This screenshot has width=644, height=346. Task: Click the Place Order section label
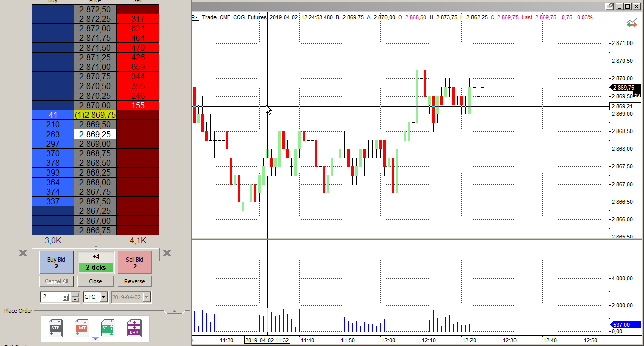(x=18, y=310)
